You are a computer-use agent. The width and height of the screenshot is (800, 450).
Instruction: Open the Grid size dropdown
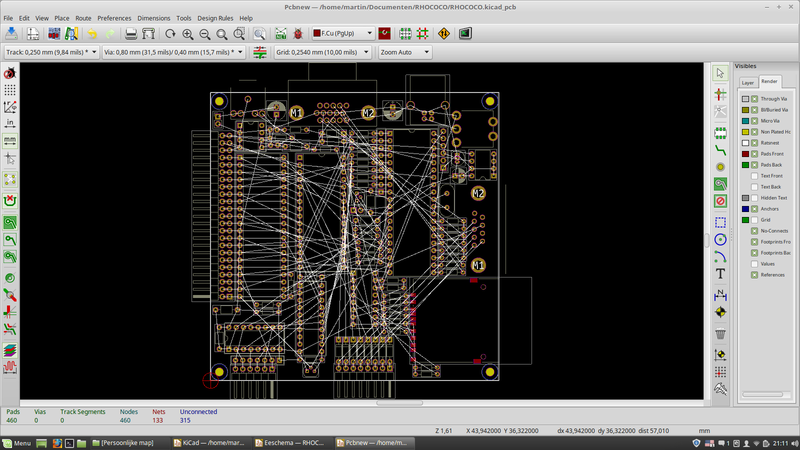[322, 52]
